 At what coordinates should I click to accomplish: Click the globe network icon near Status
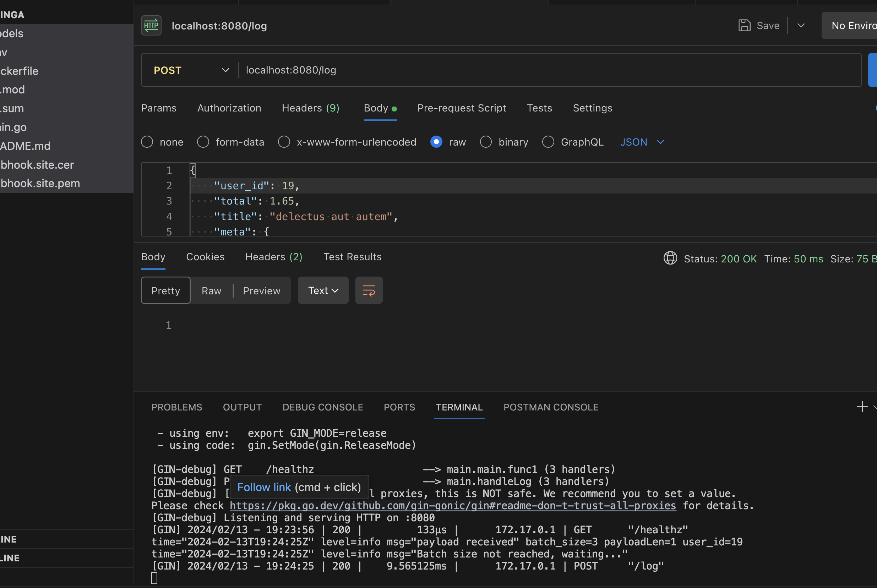click(x=670, y=258)
